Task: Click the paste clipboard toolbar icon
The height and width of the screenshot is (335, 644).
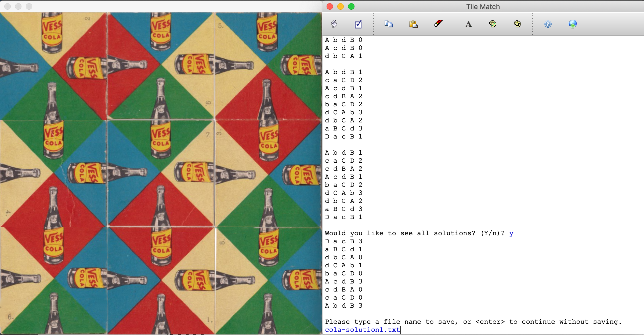Action: [413, 24]
